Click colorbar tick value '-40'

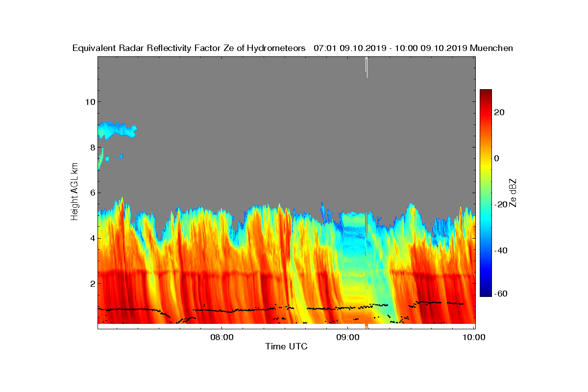[500, 250]
